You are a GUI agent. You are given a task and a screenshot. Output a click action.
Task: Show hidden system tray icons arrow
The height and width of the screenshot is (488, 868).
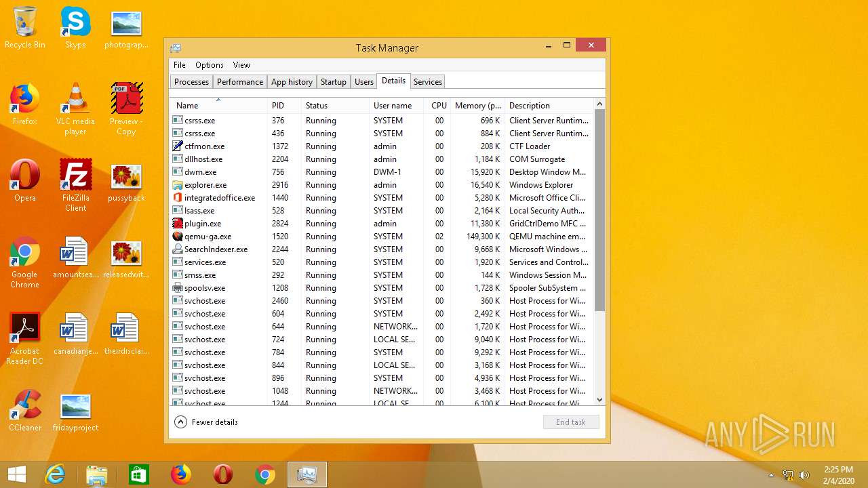click(x=771, y=475)
